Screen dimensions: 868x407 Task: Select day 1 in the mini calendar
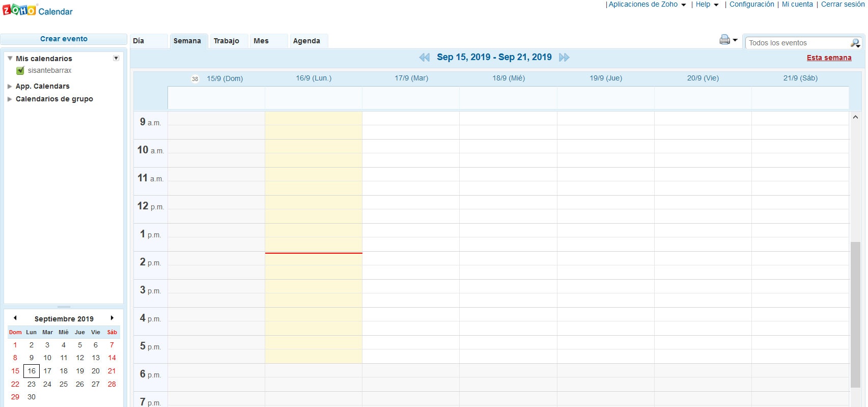[x=15, y=345]
